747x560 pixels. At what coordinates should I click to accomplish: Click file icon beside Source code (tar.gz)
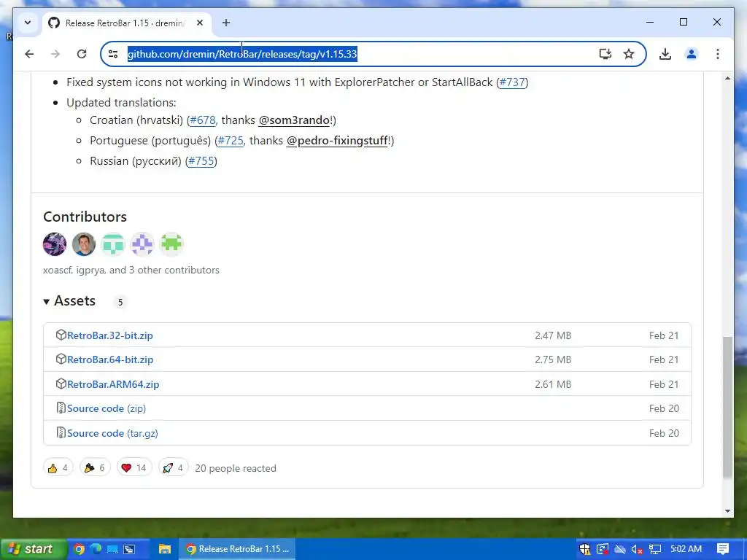(x=61, y=433)
